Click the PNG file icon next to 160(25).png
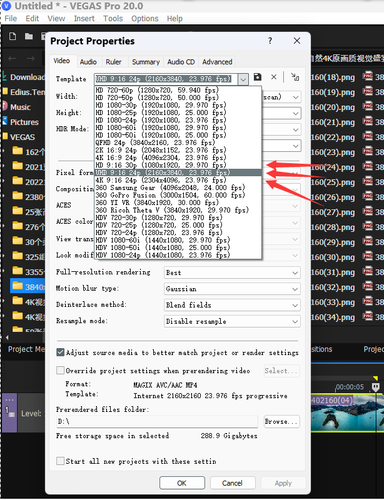This screenshot has height=500, width=384. [368, 182]
